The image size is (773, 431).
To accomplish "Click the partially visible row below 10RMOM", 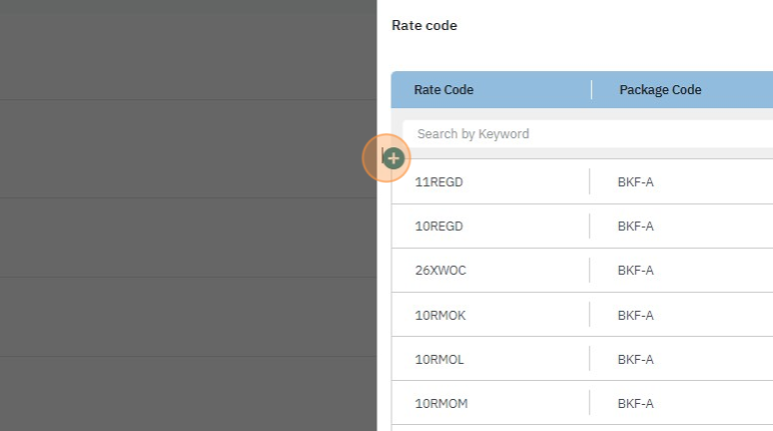I will click(580, 428).
